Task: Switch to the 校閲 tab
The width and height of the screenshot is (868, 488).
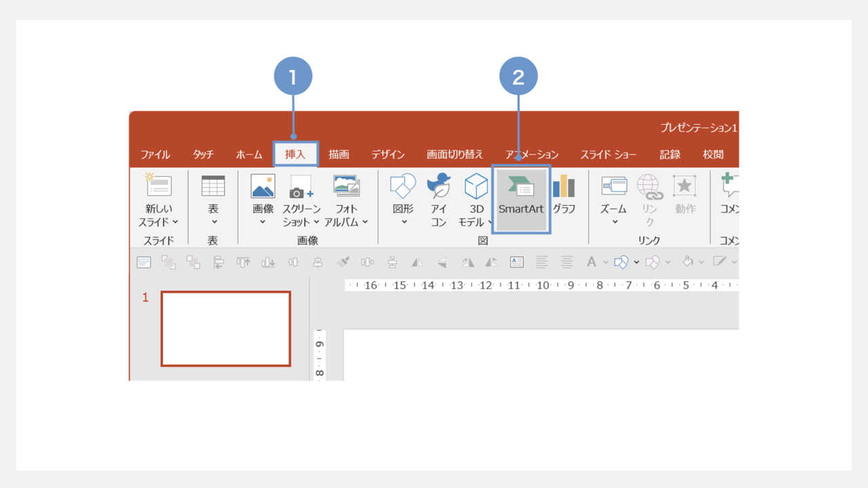Action: (713, 155)
